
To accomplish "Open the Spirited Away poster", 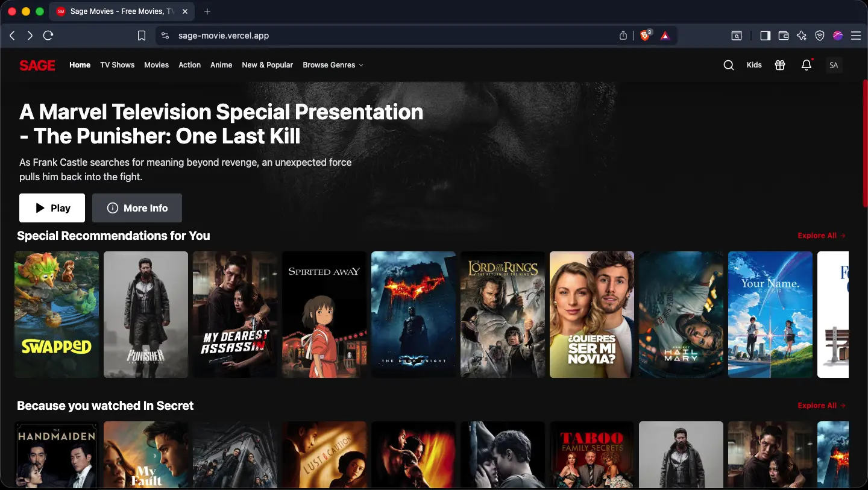I will coord(324,315).
